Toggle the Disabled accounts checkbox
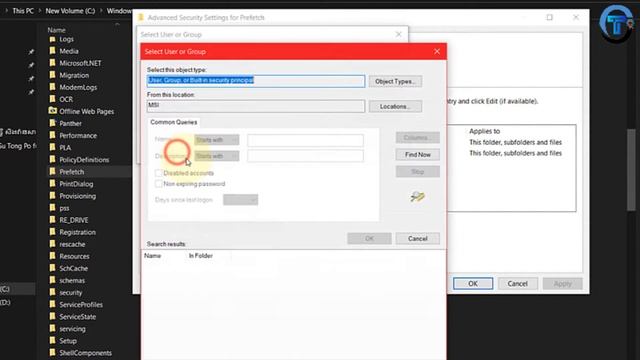The height and width of the screenshot is (360, 640). point(158,173)
